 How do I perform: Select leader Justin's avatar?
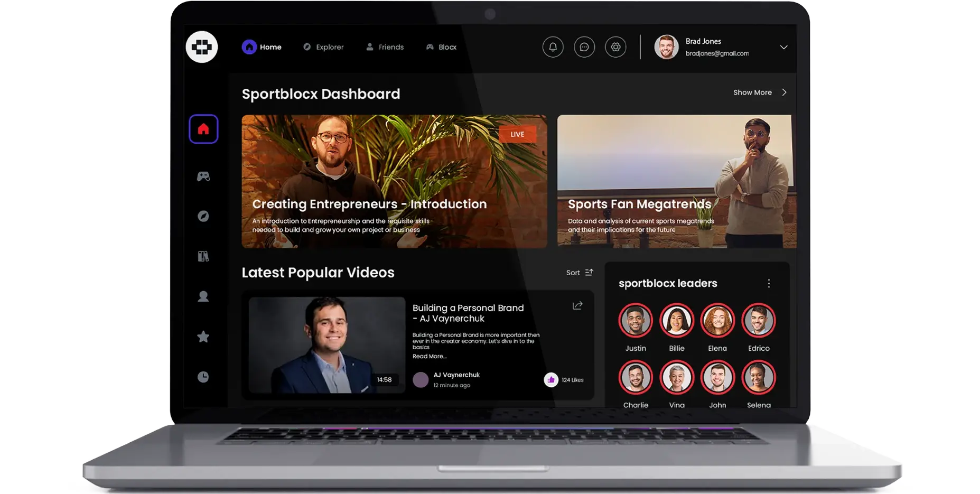pyautogui.click(x=636, y=320)
